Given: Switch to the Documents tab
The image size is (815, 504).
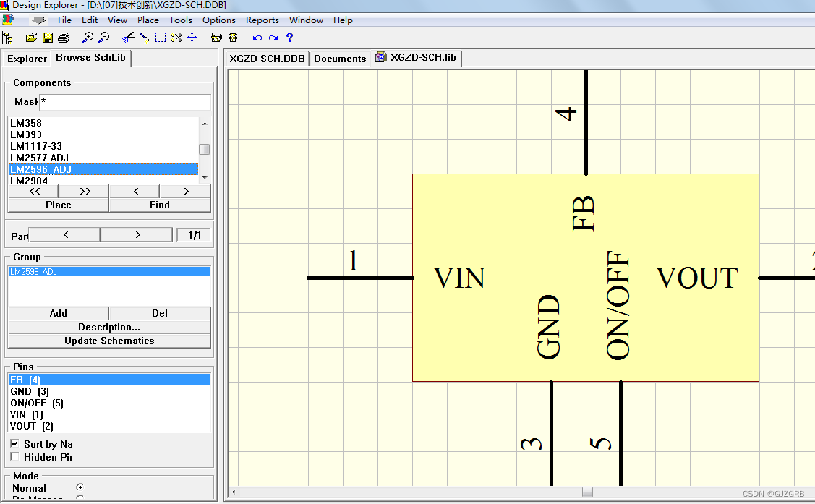Looking at the screenshot, I should coord(339,58).
